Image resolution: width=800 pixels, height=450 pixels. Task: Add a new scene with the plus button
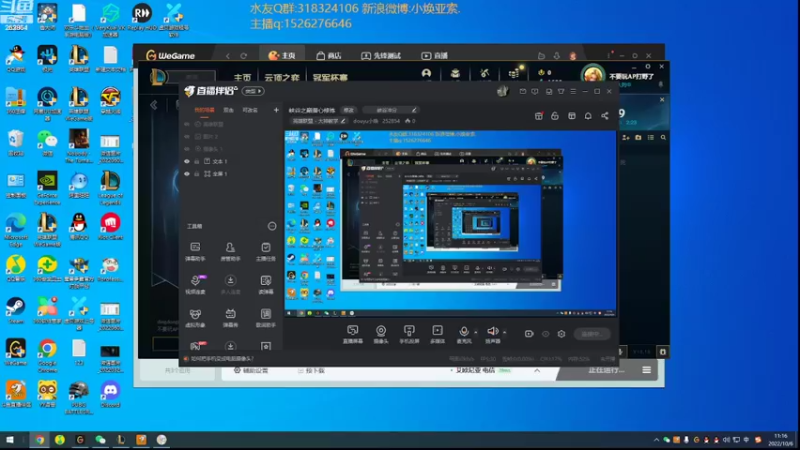pos(276,110)
